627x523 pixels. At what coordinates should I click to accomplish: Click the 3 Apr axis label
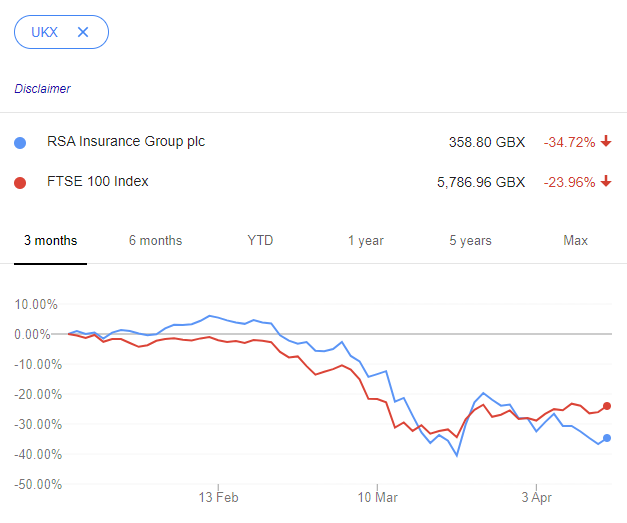click(536, 497)
